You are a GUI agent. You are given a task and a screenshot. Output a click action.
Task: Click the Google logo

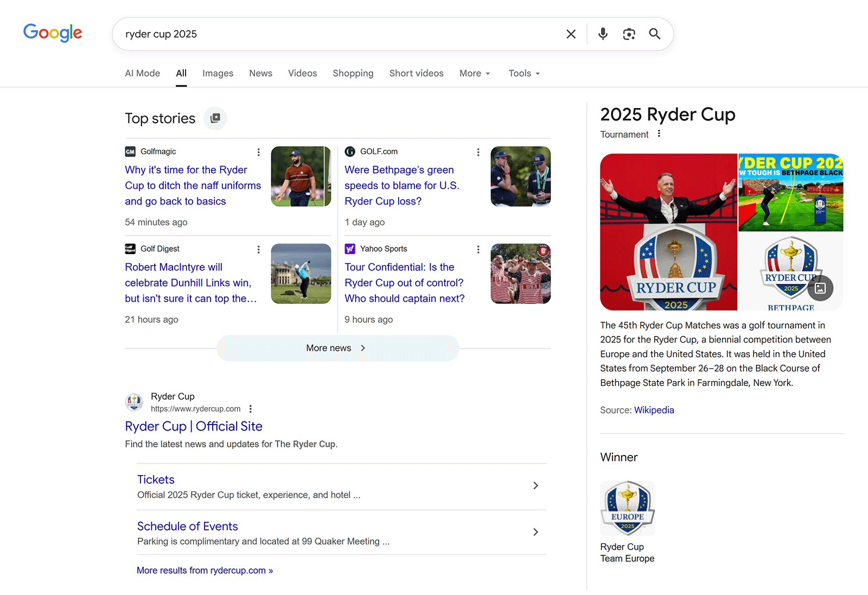point(52,33)
